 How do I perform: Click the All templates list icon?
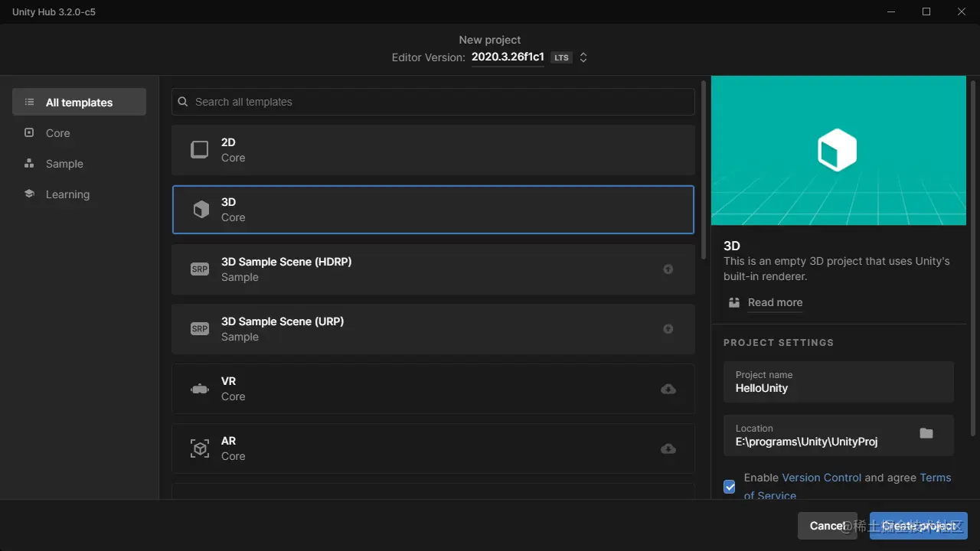[29, 102]
